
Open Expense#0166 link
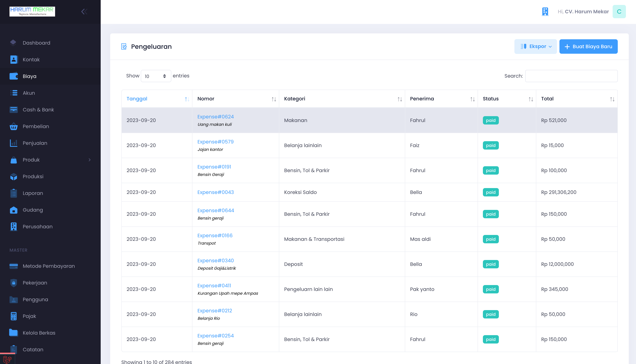coord(215,236)
